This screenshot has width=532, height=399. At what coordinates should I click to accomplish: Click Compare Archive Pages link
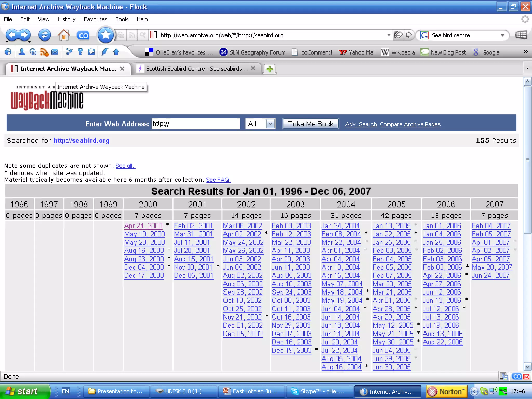coord(410,124)
